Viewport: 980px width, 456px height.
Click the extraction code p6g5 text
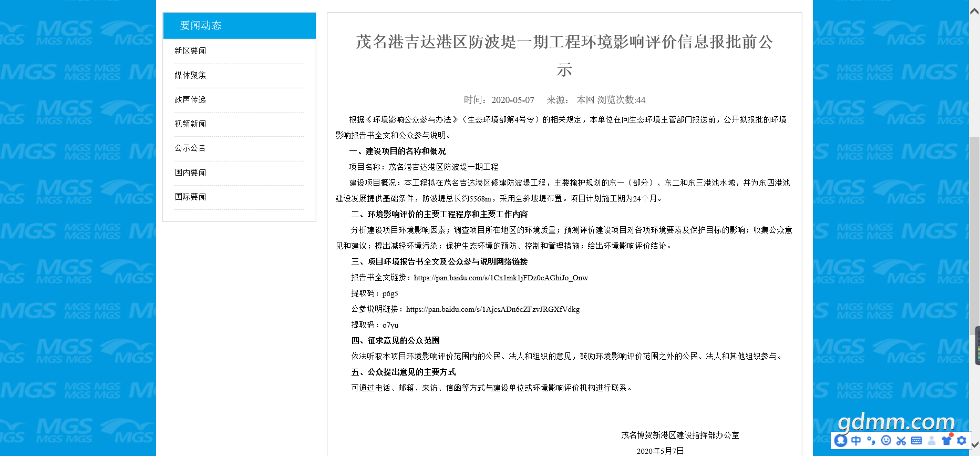pyautogui.click(x=390, y=293)
